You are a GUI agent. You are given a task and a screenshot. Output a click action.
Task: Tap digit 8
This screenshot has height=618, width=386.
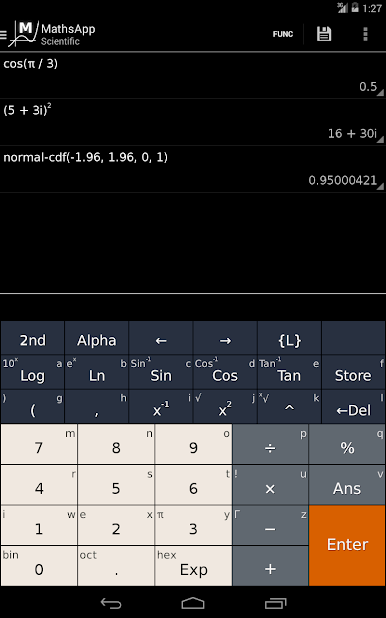click(x=116, y=444)
